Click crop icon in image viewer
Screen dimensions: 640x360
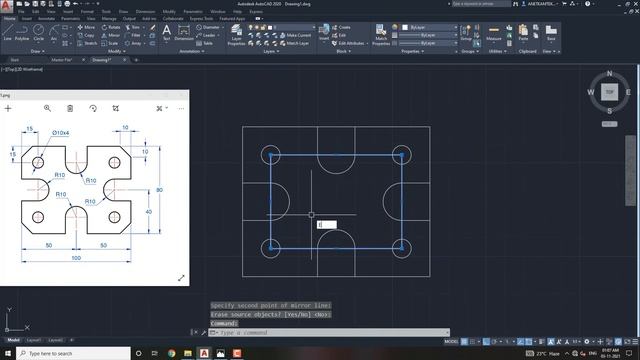click(x=116, y=108)
